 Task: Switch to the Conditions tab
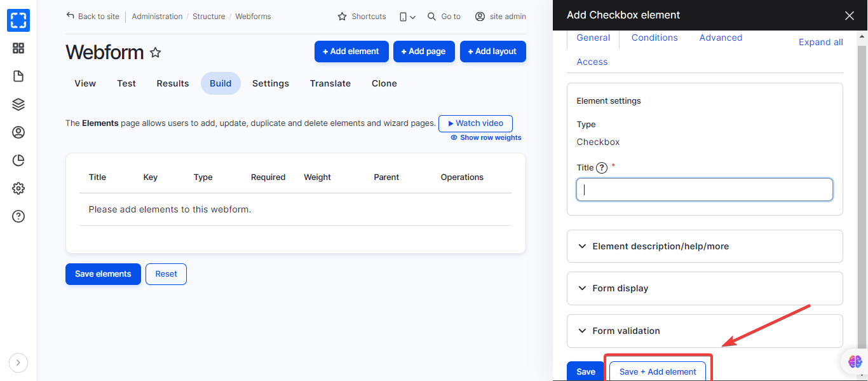point(654,38)
